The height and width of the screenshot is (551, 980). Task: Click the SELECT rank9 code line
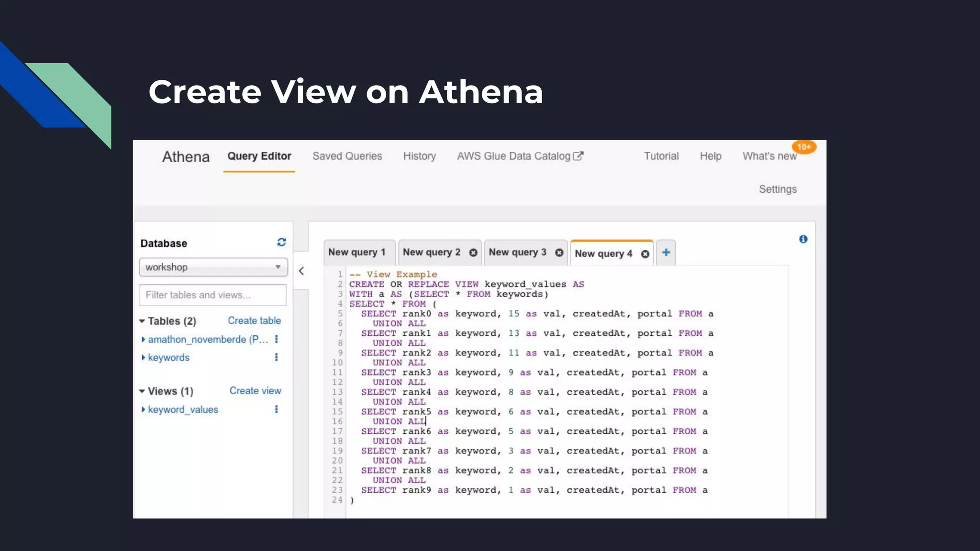(534, 490)
